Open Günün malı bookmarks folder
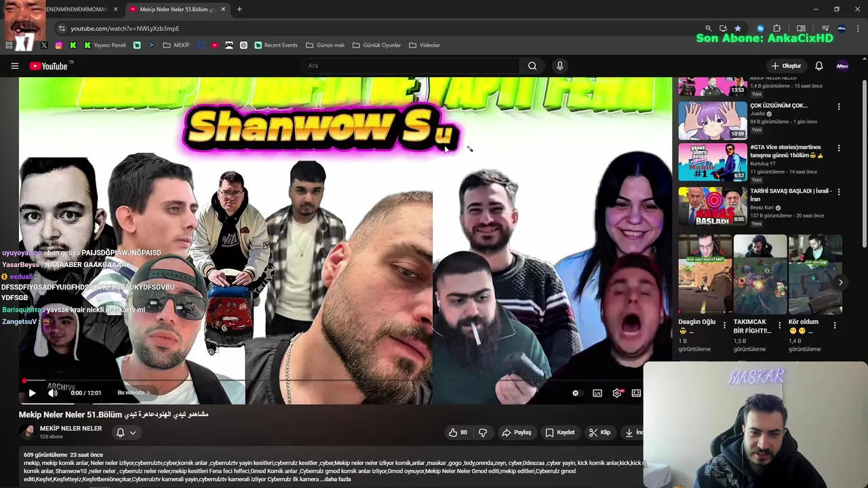 [325, 45]
